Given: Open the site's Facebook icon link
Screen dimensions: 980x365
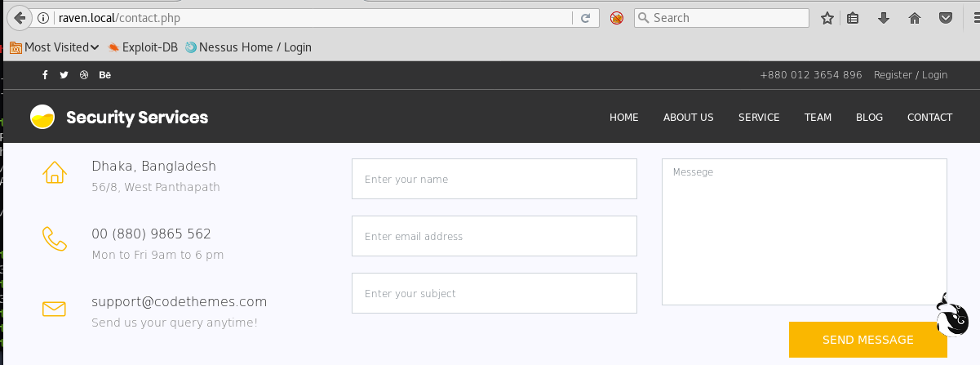Looking at the screenshot, I should 46,75.
